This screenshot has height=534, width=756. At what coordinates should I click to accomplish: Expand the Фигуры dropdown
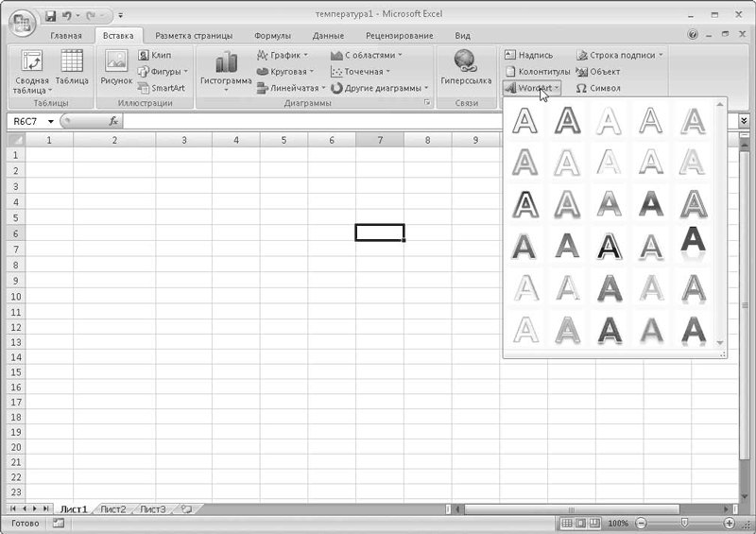tap(163, 72)
